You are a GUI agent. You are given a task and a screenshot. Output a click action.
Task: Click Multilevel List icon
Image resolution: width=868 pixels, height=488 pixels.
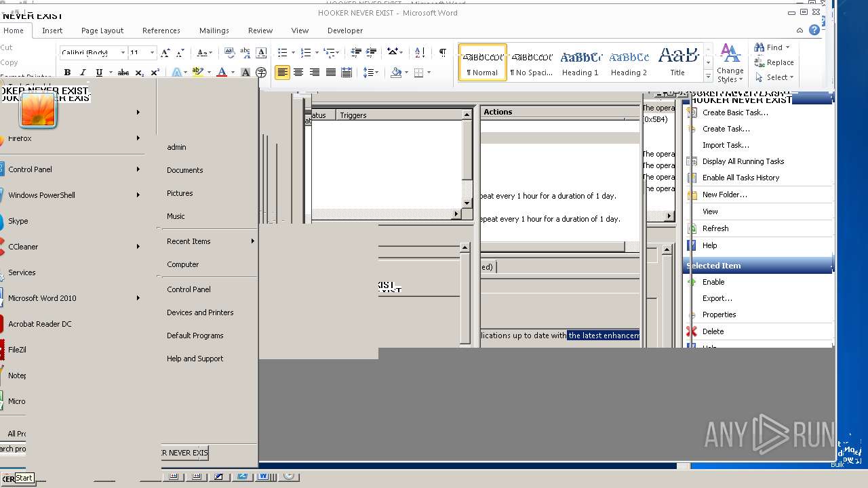point(328,52)
